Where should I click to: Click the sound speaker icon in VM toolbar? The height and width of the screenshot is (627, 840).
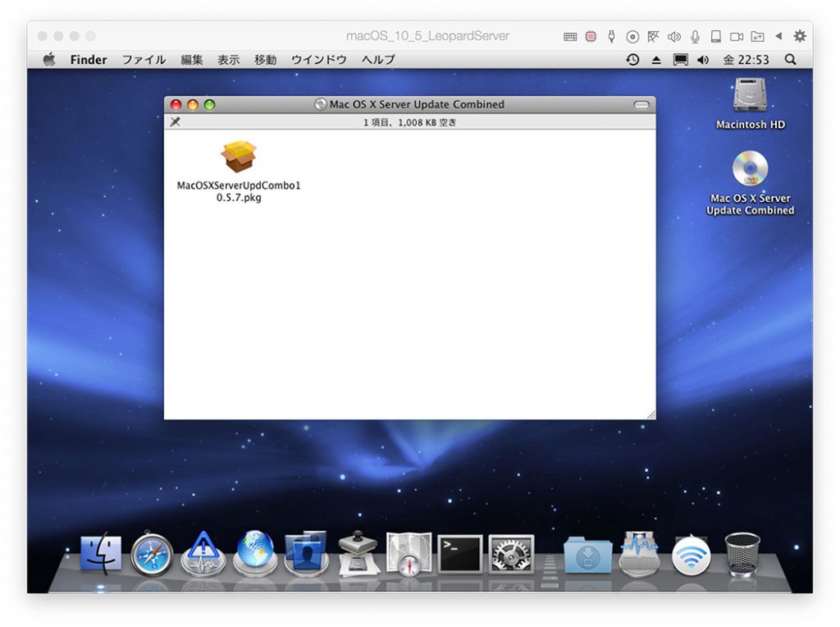(674, 36)
